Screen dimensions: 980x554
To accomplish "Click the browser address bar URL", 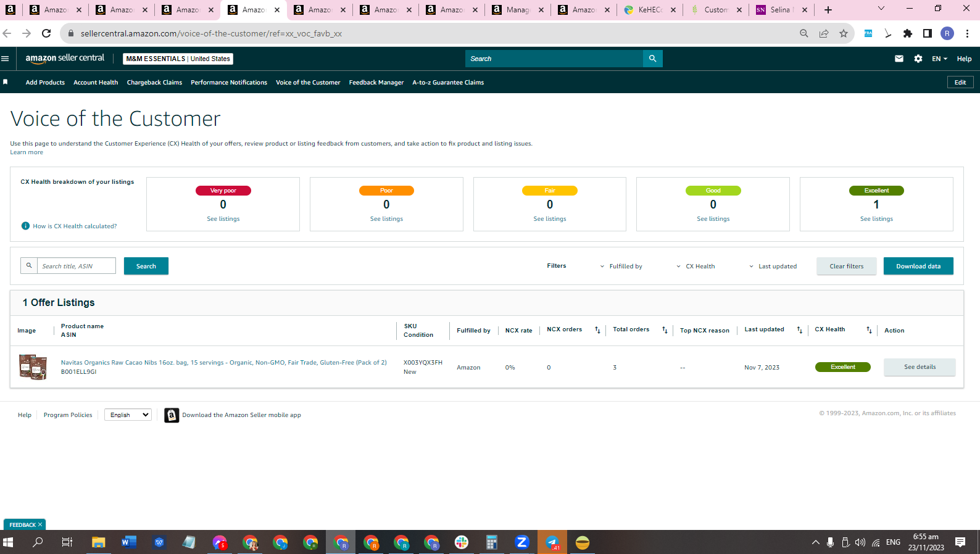I will tap(211, 33).
